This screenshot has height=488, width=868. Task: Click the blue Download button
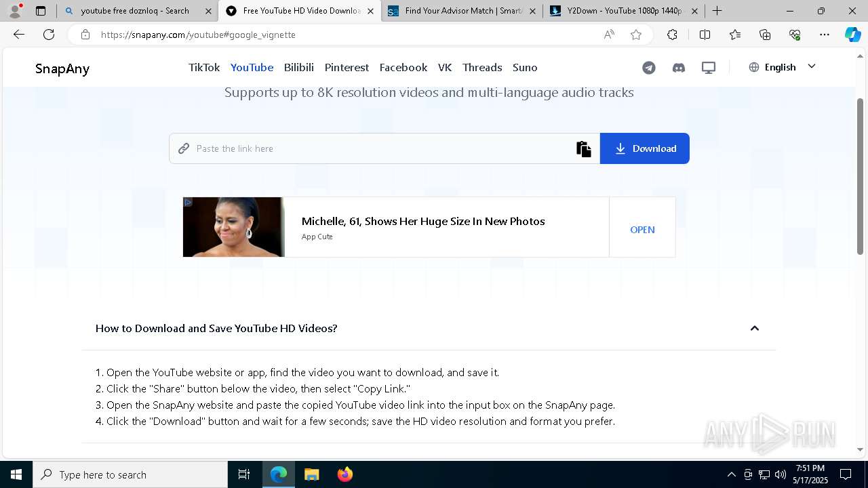645,148
